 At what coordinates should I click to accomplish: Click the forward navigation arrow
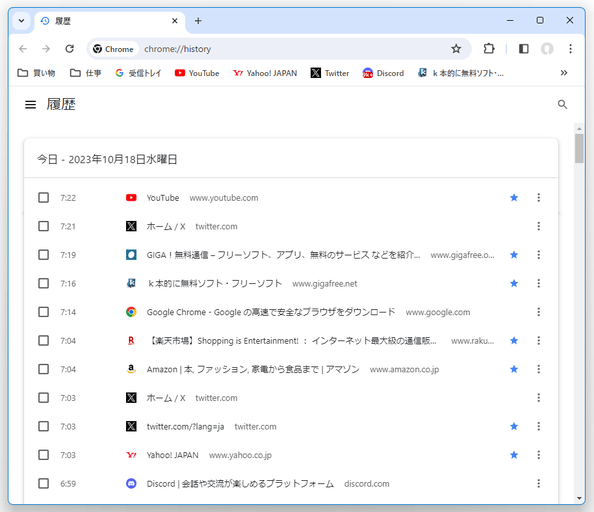click(46, 49)
